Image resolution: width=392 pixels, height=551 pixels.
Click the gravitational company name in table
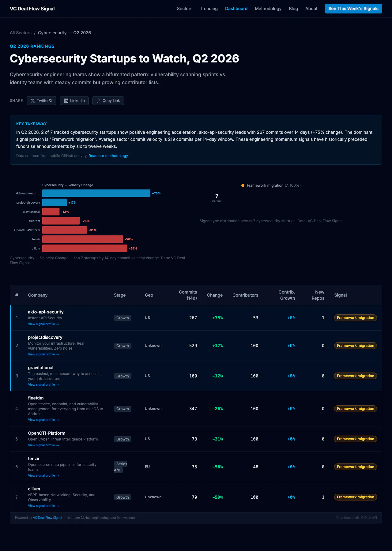coord(41,368)
